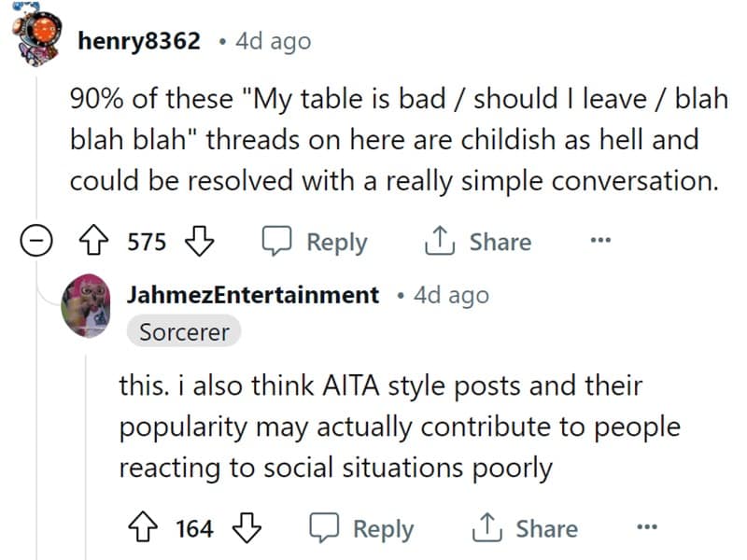The width and height of the screenshot is (747, 560).
Task: Click henry8362's '4d ago' timestamp
Action: tap(274, 41)
